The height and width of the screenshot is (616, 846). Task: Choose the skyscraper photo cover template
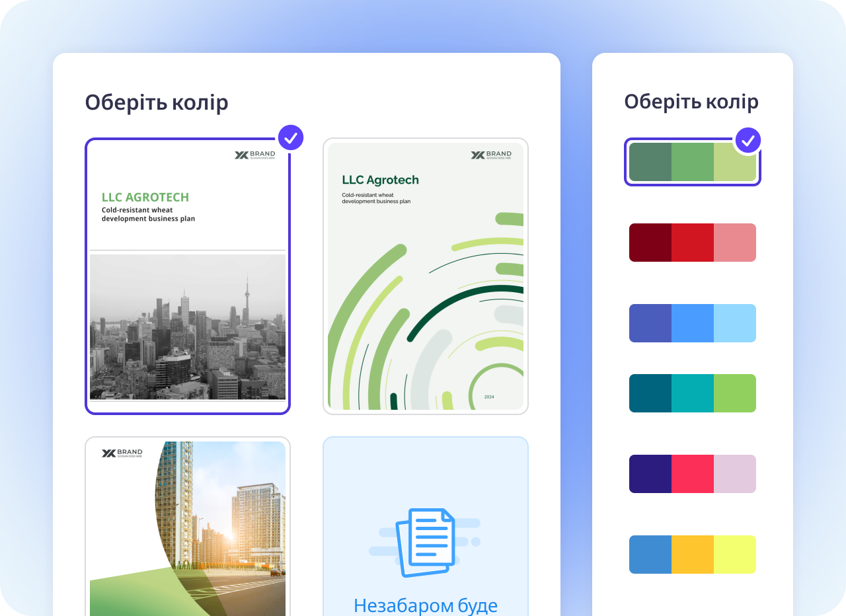188,527
